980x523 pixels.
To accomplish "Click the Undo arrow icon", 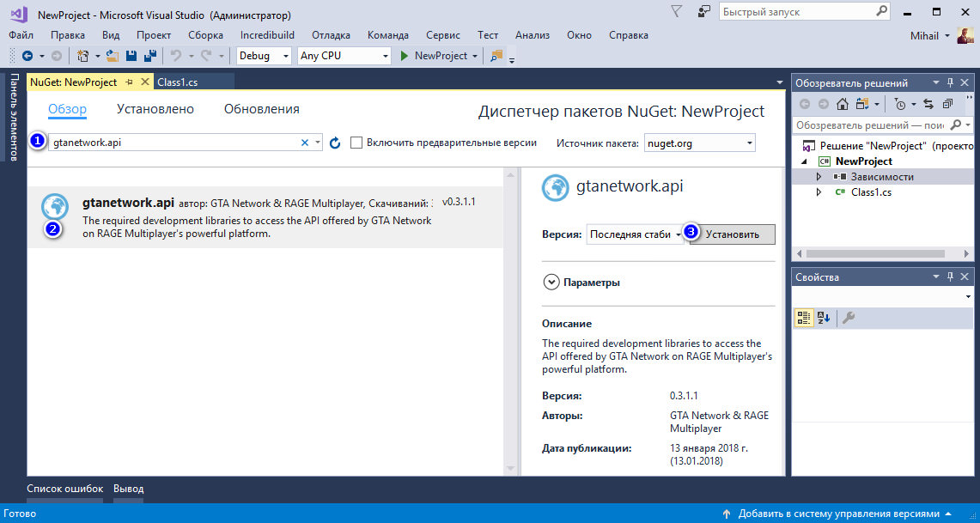I will point(176,56).
